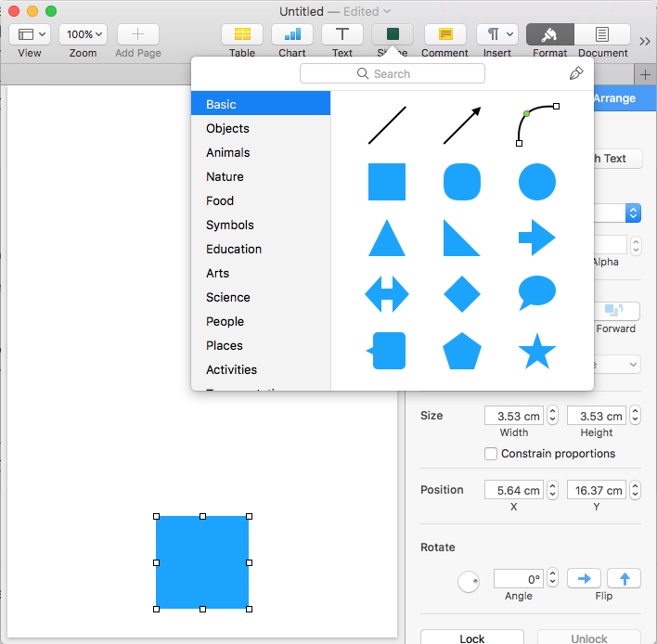
Task: Flip the shape horizontally
Action: coord(584,578)
